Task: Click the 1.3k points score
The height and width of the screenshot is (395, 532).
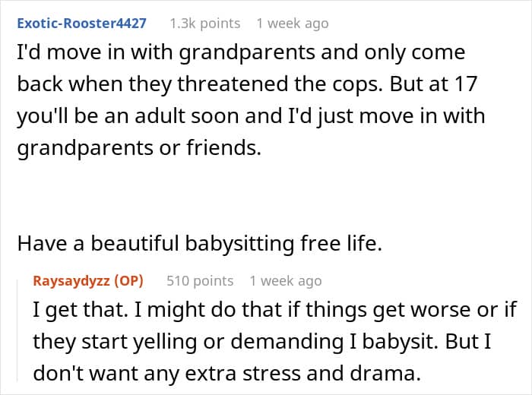Action: tap(204, 24)
